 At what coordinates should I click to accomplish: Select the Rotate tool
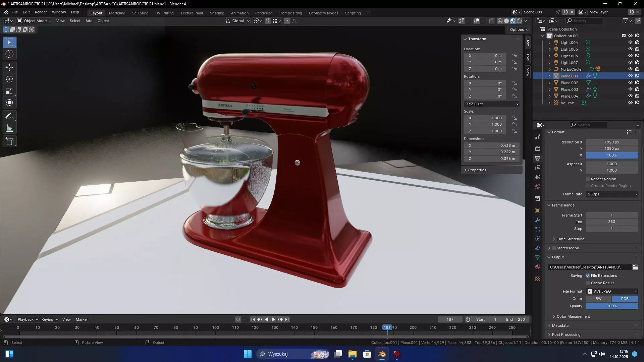point(9,79)
